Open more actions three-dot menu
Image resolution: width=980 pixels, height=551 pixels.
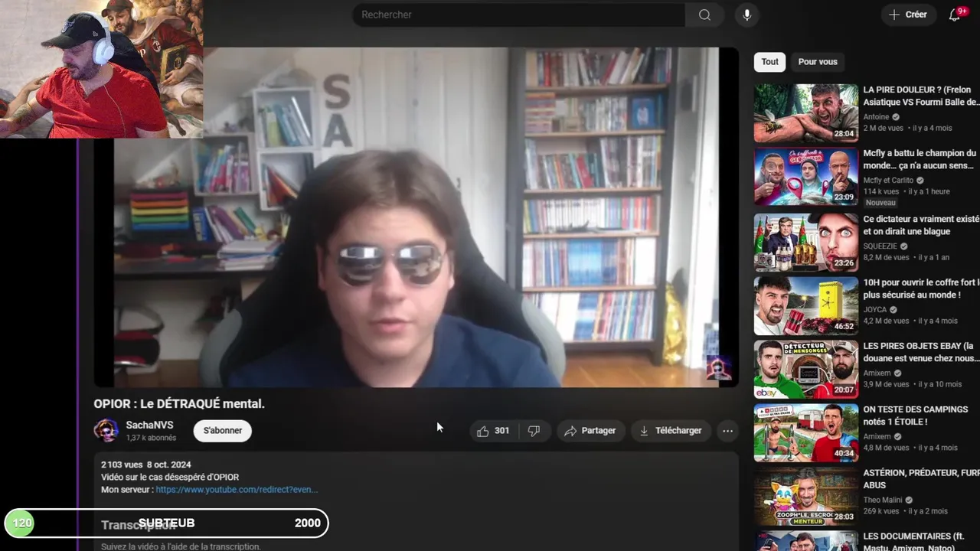tap(727, 431)
